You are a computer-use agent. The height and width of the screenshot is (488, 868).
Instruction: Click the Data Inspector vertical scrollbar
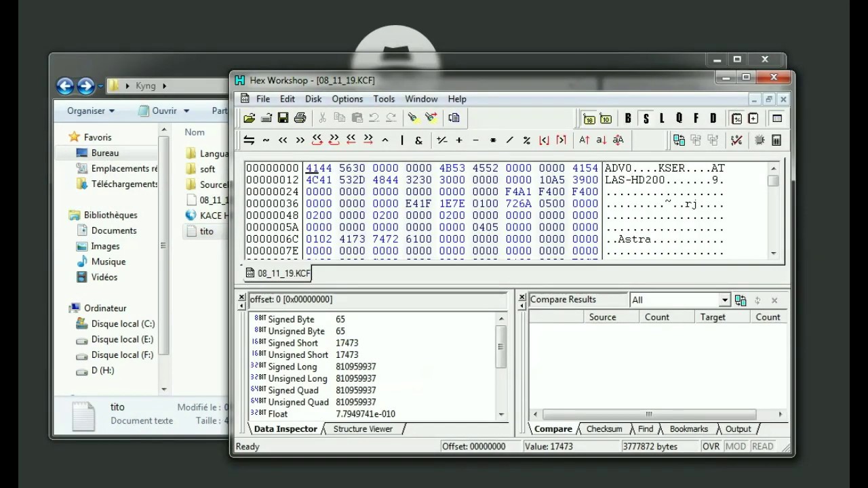(502, 366)
